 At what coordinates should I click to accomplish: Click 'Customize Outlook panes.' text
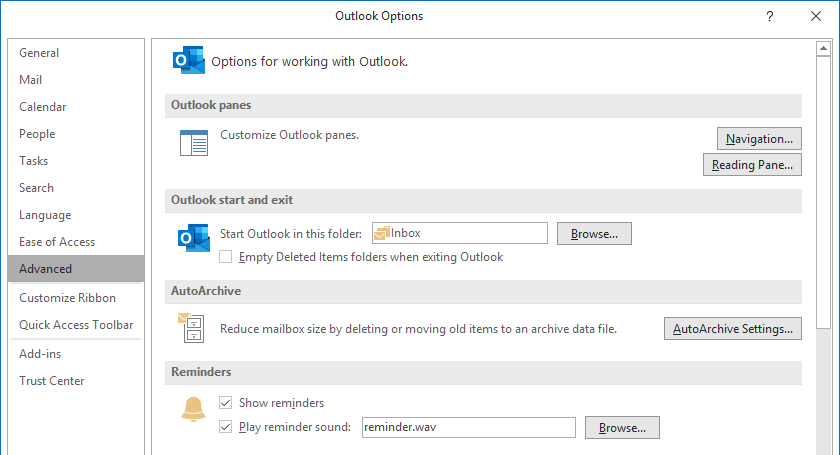click(x=289, y=135)
